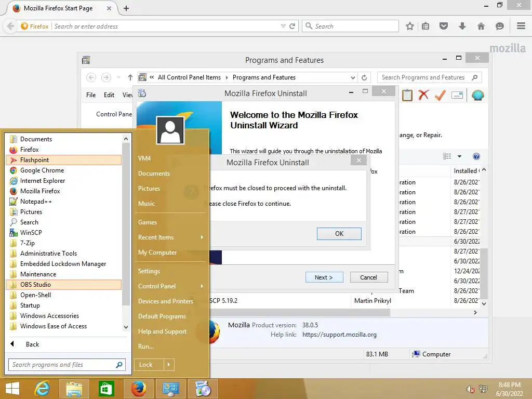Click Next in the Uninstall Wizard
The height and width of the screenshot is (399, 532).
click(x=324, y=277)
